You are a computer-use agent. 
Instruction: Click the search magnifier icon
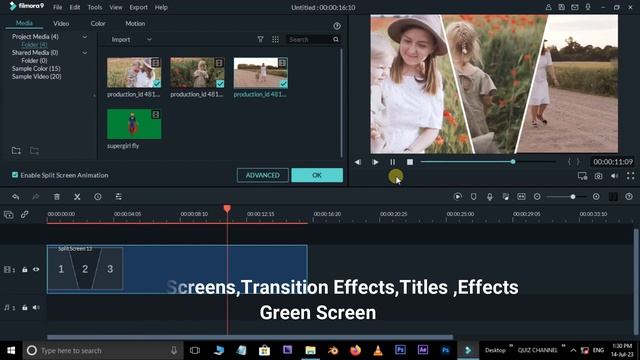click(x=336, y=40)
